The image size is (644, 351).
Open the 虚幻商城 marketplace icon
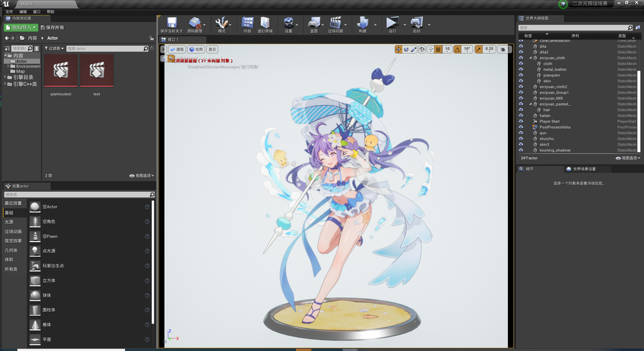tap(265, 22)
